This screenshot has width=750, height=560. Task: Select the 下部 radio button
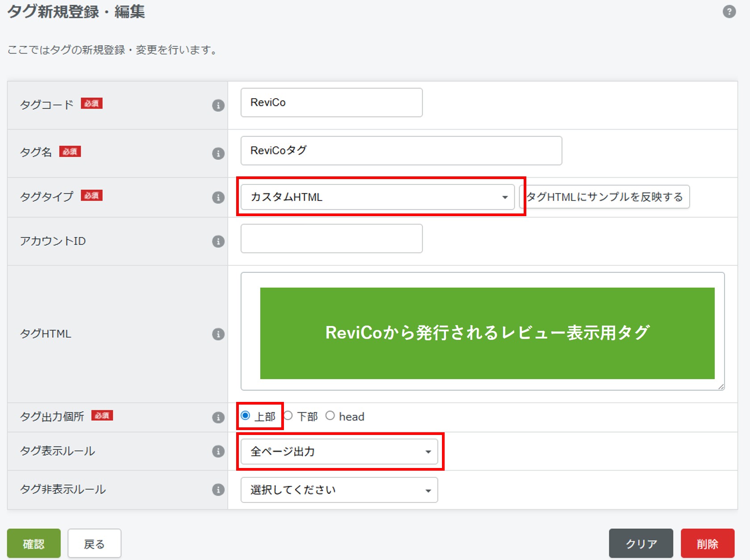click(288, 416)
